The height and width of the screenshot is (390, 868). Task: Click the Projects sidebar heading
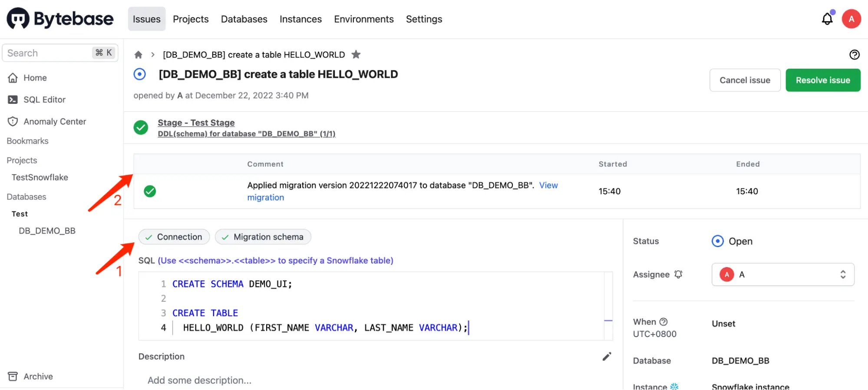(x=22, y=160)
